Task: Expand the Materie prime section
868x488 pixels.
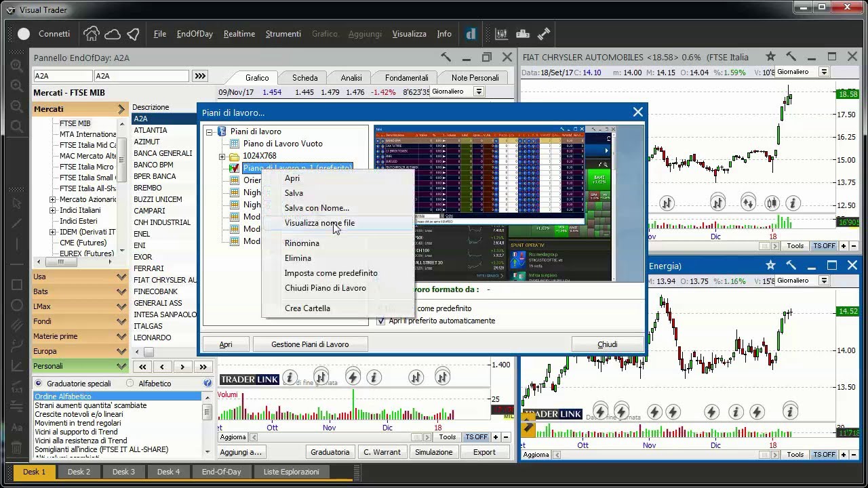Action: (80, 336)
